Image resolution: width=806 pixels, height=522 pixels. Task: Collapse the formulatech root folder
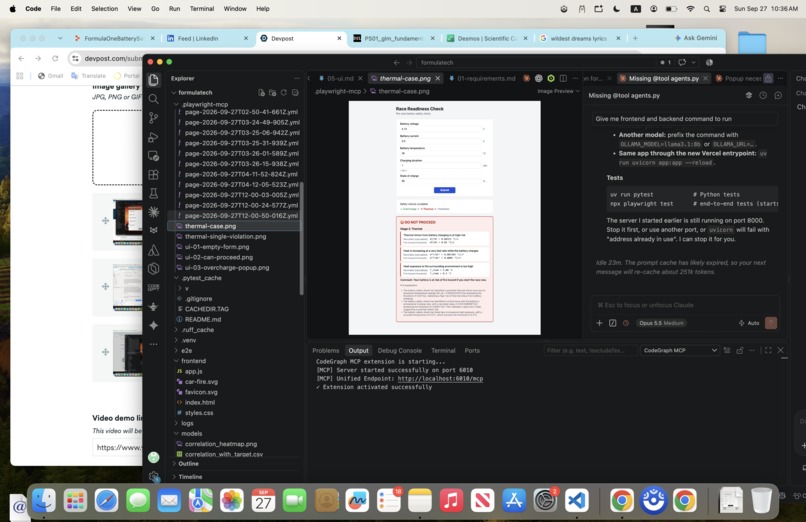[174, 92]
